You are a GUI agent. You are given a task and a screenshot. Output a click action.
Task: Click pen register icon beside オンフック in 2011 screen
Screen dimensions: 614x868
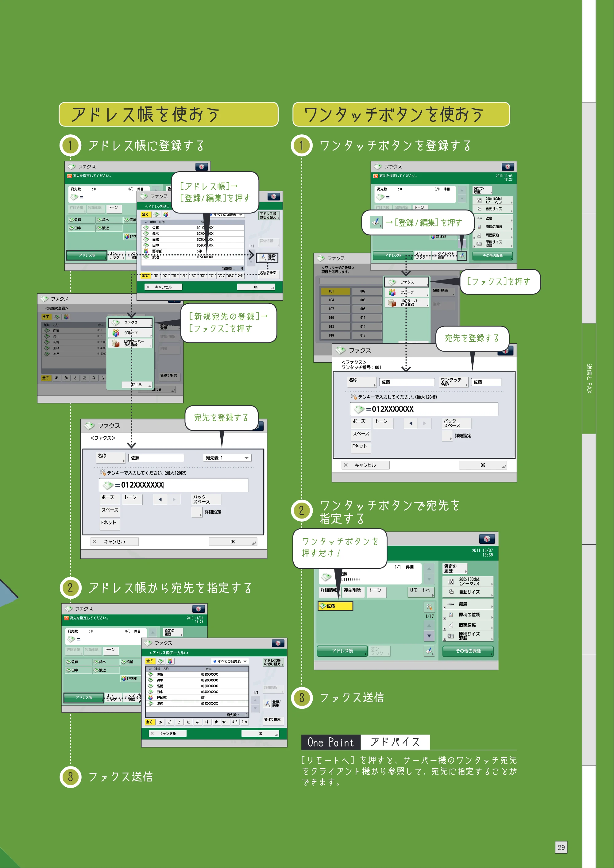pyautogui.click(x=429, y=651)
